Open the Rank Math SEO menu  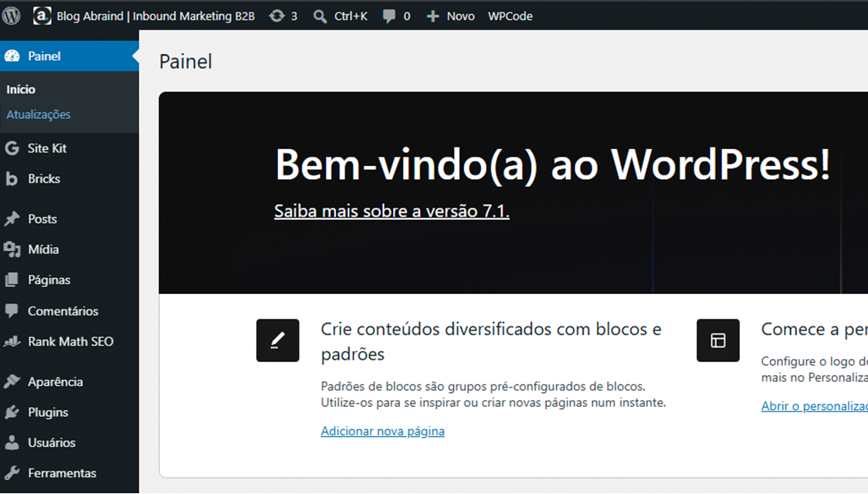70,341
